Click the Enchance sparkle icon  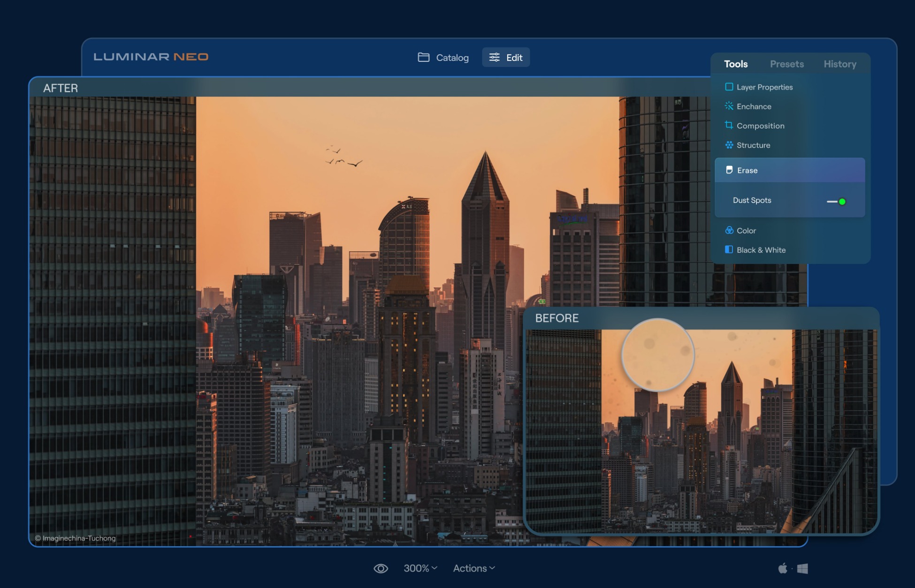[x=729, y=106]
